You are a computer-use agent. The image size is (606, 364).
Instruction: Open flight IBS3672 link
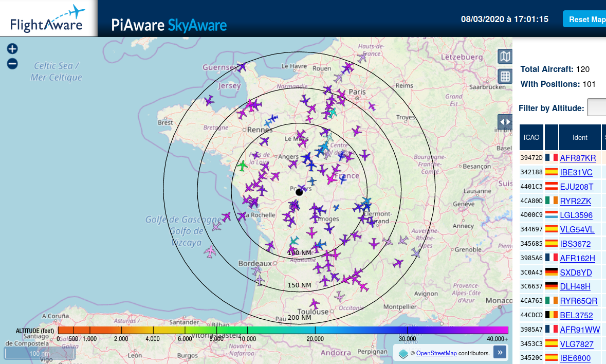(575, 244)
